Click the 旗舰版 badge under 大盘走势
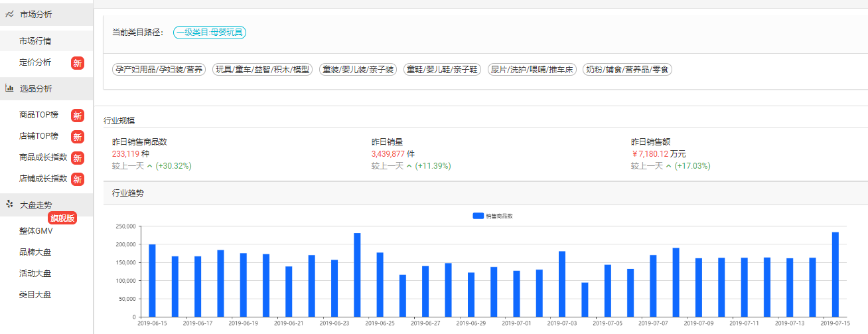868x334 pixels. pos(62,218)
